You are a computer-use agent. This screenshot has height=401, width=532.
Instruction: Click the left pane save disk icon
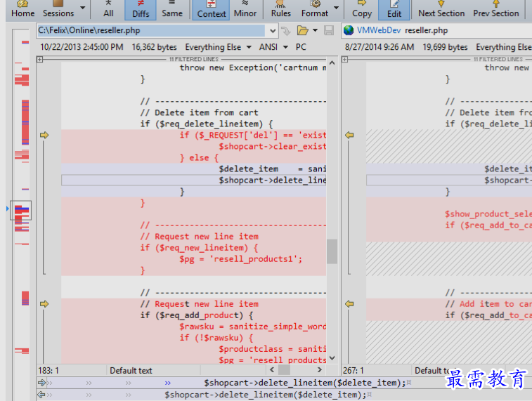coord(329,30)
